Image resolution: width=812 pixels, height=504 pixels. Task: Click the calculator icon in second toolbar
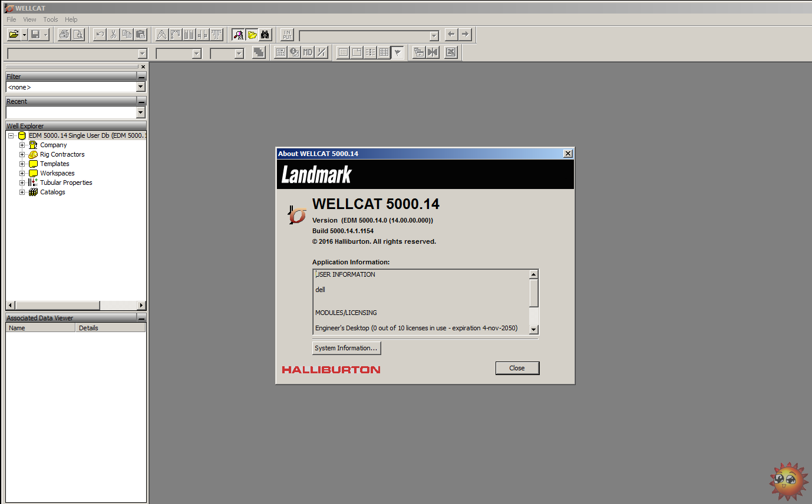pos(280,52)
